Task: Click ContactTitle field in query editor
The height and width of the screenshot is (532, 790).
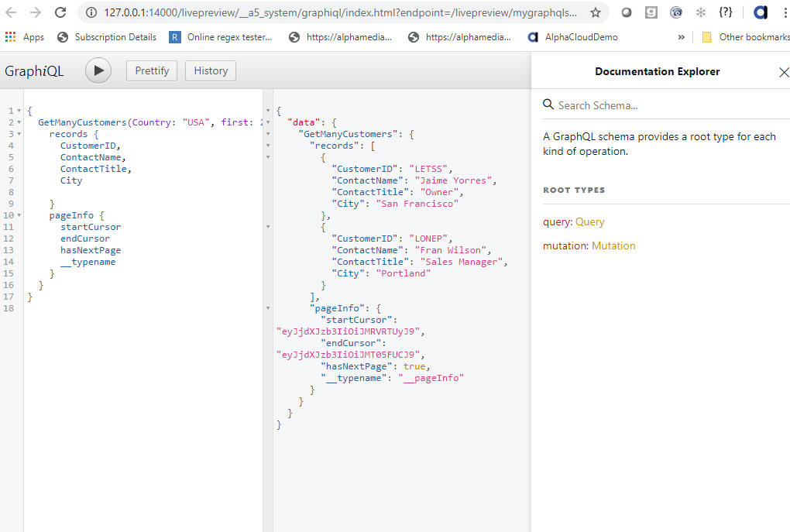Action: click(x=94, y=169)
